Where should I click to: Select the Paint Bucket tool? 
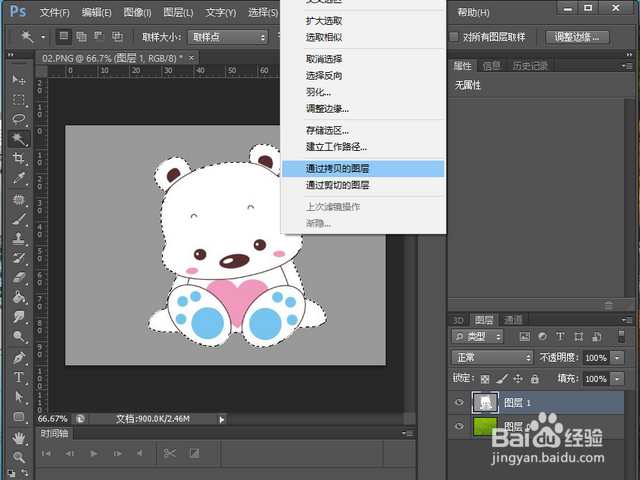19,297
